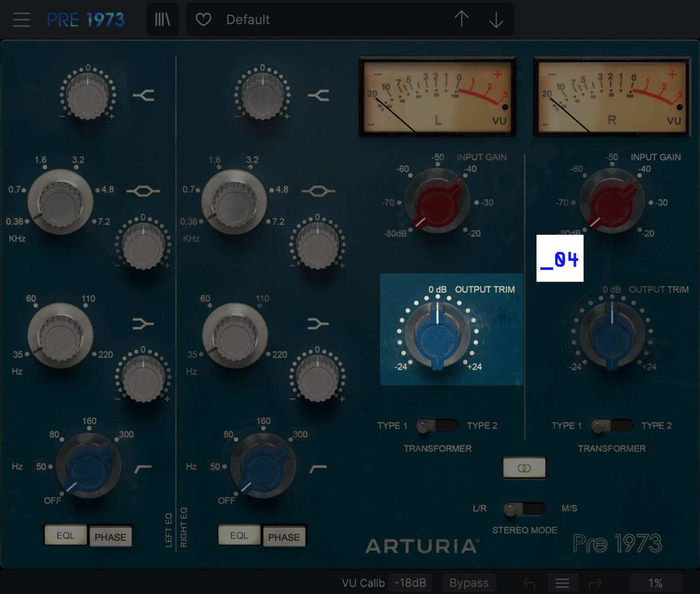Viewport: 700px width, 594px height.
Task: Redo the last change with the right arrow
Action: (596, 582)
